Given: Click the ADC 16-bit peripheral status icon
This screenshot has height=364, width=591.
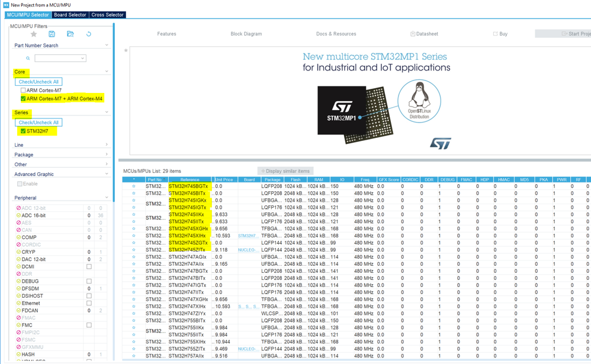Looking at the screenshot, I should pyautogui.click(x=18, y=215).
